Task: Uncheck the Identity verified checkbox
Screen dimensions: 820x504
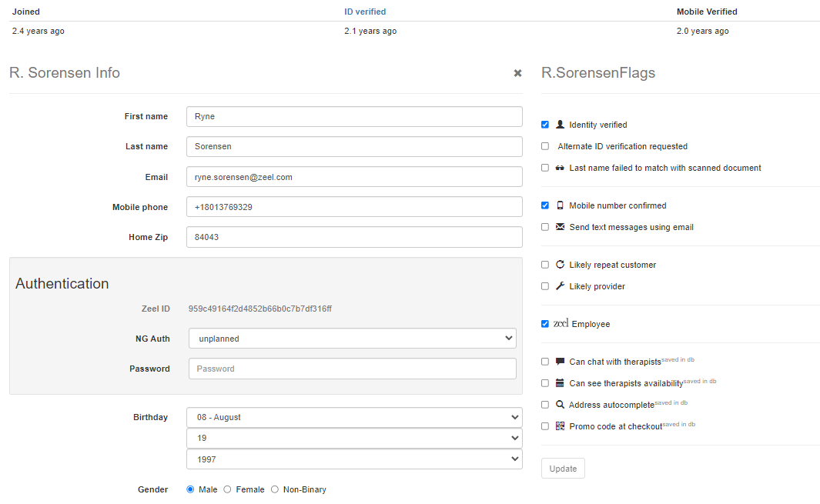Action: (x=545, y=125)
